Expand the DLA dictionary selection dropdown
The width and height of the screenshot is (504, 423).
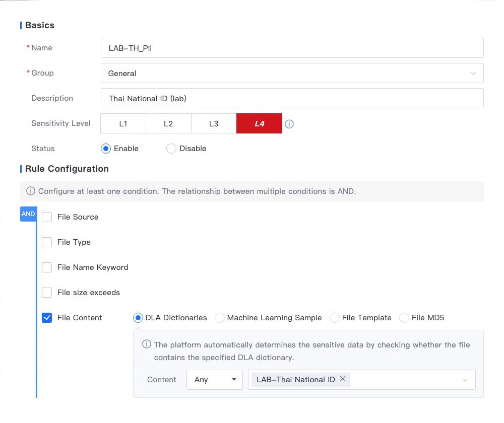coord(465,380)
